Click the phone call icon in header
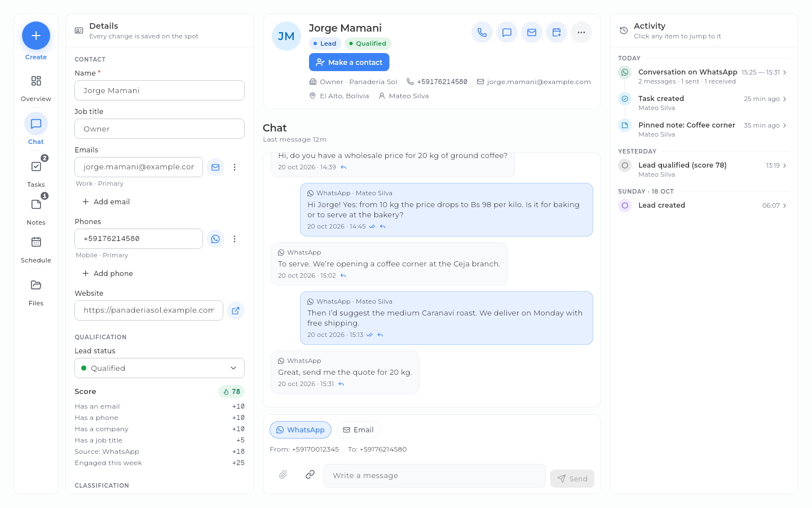 tap(482, 32)
